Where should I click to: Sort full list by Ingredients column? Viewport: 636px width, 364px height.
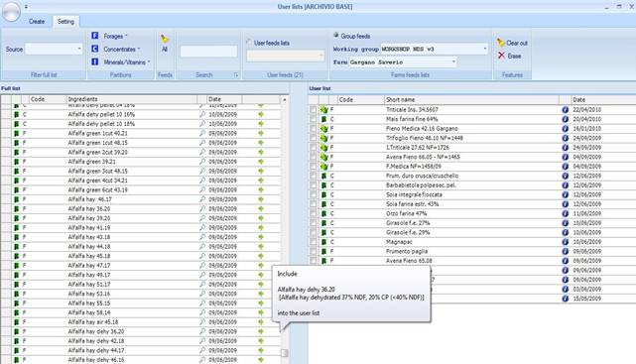(x=131, y=99)
